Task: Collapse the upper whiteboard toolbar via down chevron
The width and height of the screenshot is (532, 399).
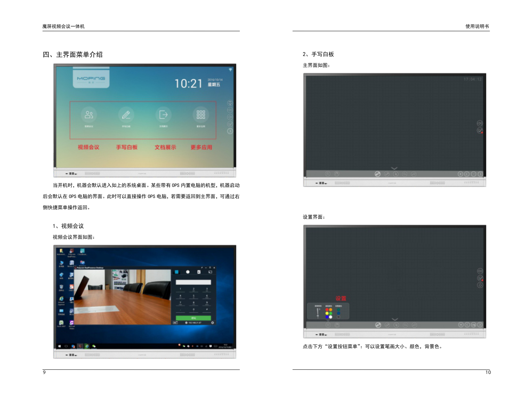Action: coord(394,168)
